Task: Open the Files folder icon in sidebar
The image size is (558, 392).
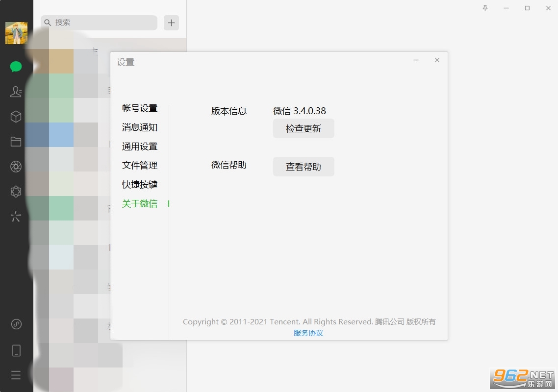Action: (x=16, y=142)
